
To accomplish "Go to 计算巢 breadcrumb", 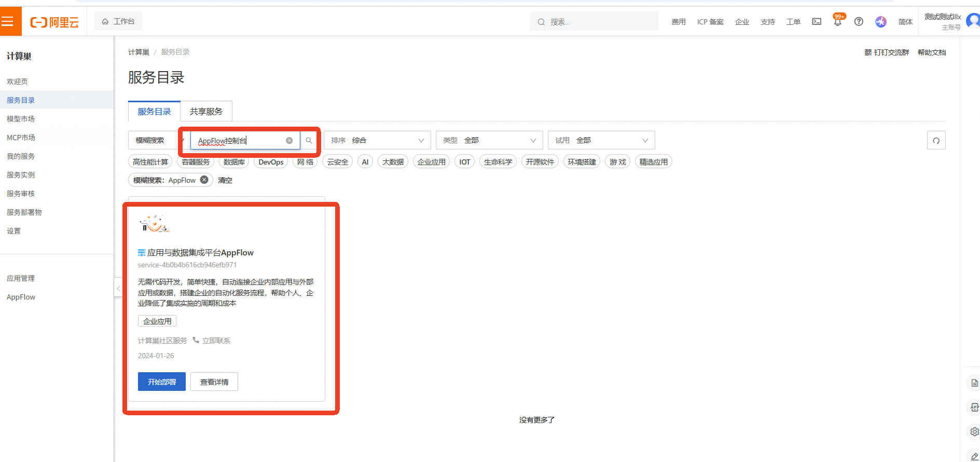I will [139, 52].
